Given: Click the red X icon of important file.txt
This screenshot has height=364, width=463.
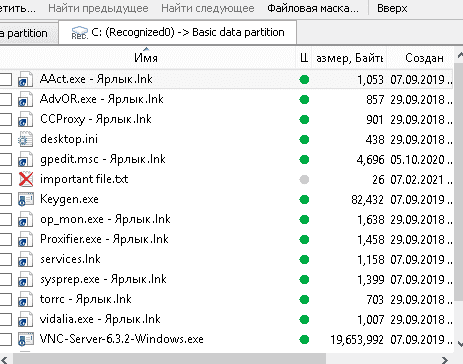Looking at the screenshot, I should [x=26, y=180].
